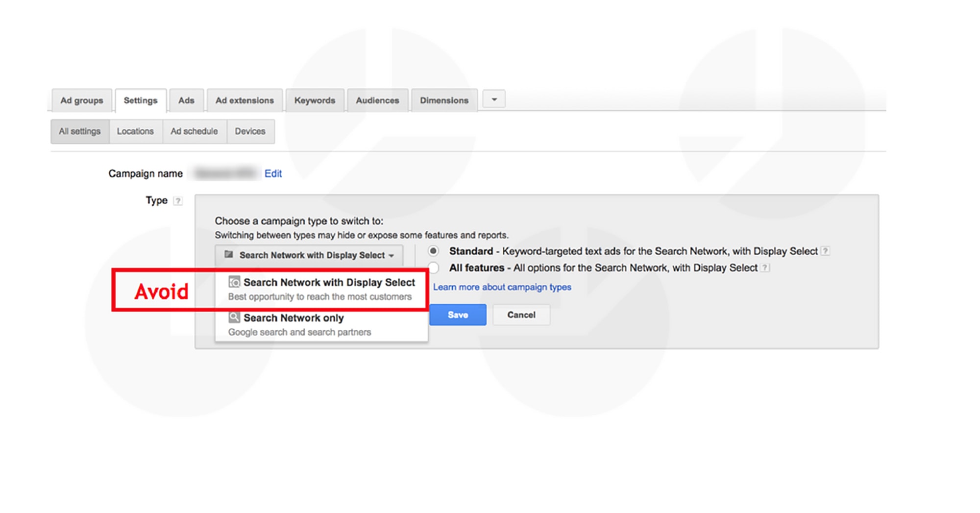Select the All settings sub-tab

tap(80, 131)
